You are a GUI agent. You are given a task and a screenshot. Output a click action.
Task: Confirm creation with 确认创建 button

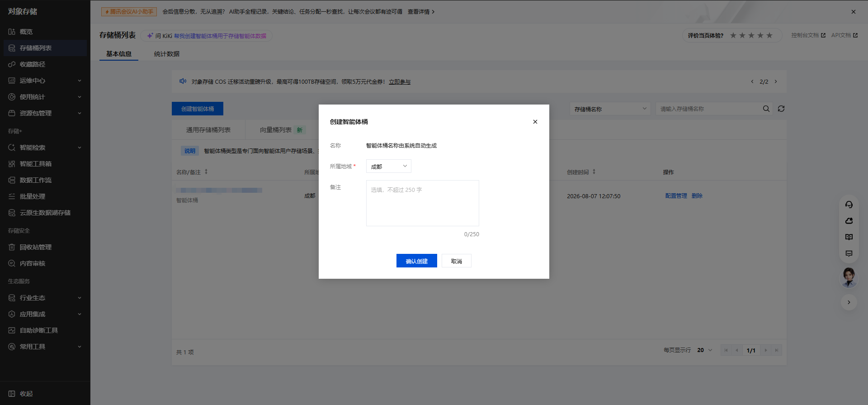pyautogui.click(x=417, y=261)
